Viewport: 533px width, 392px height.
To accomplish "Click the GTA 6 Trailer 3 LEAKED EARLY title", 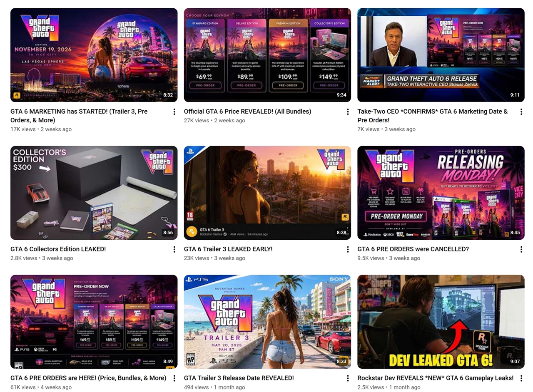I will [228, 249].
